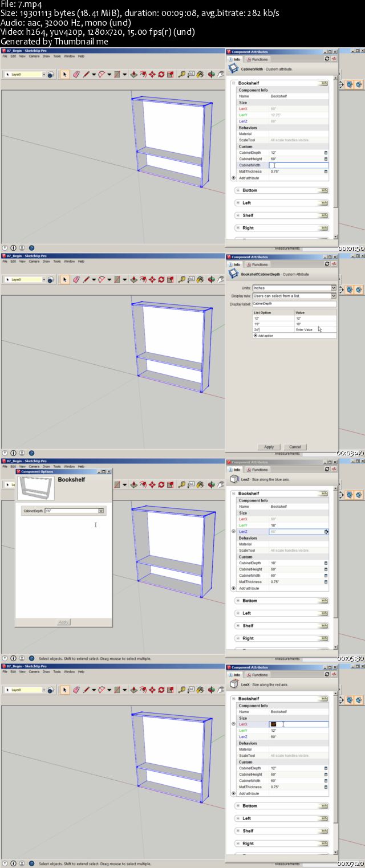
Task: Click blue help icon in 00:01:50 status bar
Action: tap(31, 248)
